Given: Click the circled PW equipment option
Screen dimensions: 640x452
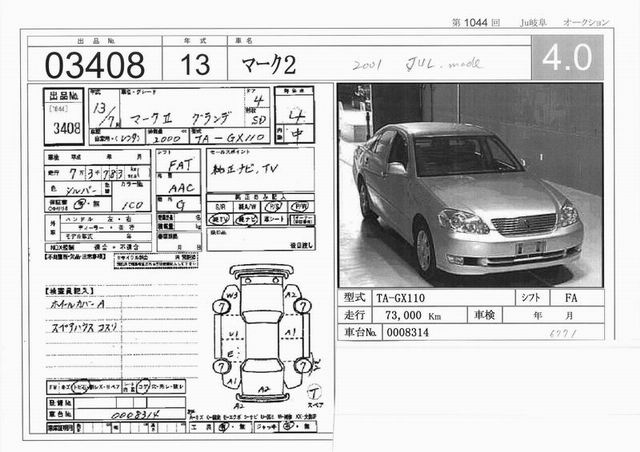Looking at the screenshot, I should (300, 207).
